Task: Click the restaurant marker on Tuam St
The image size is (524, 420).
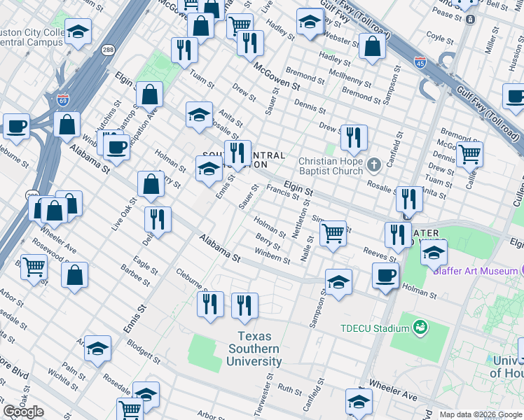Action: [x=184, y=51]
